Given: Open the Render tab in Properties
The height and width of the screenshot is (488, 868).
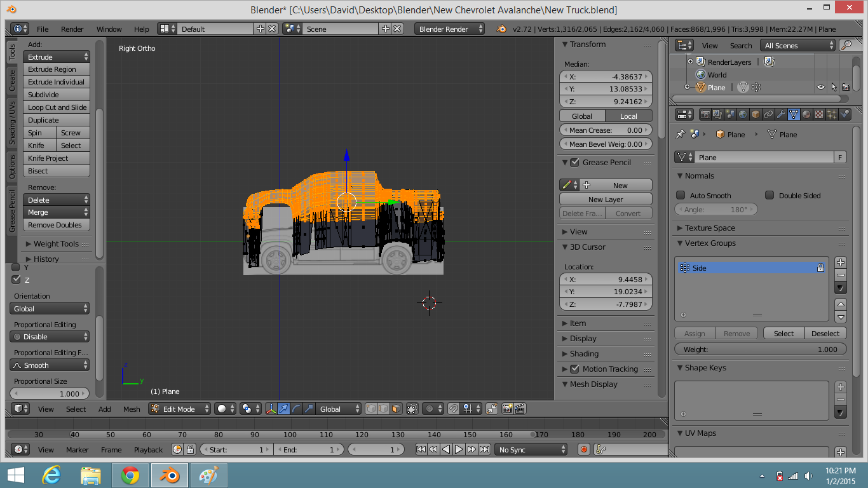Looking at the screenshot, I should pos(705,114).
